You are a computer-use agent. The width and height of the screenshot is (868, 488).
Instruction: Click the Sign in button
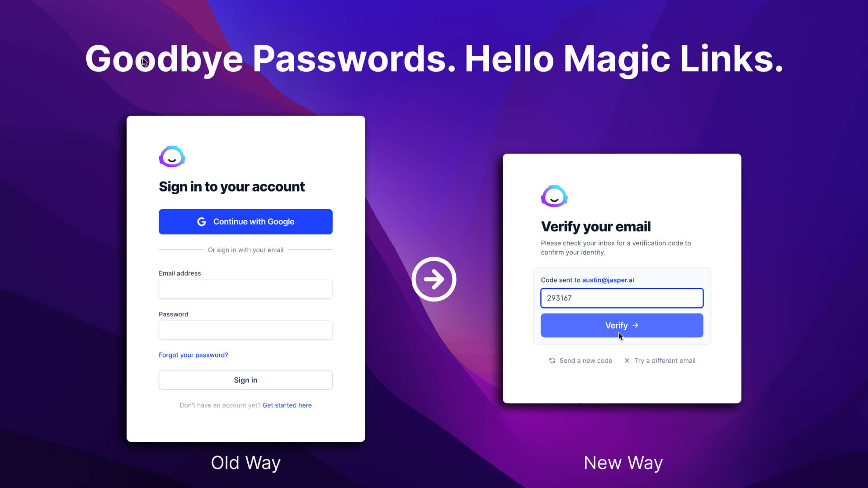(245, 380)
